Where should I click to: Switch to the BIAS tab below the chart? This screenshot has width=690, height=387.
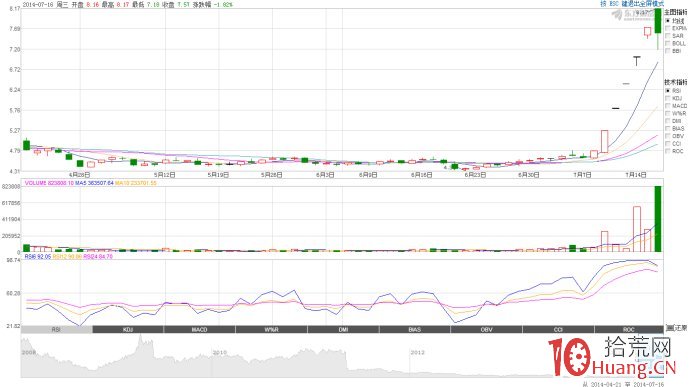pyautogui.click(x=415, y=329)
